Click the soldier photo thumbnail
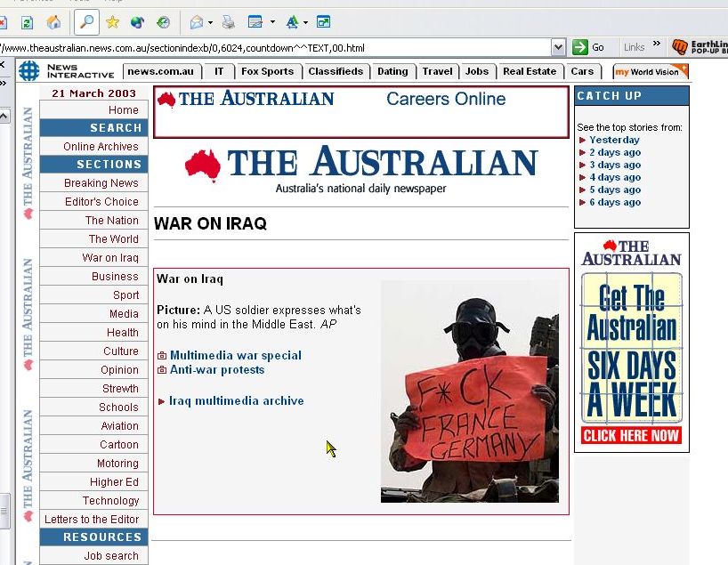The width and height of the screenshot is (728, 565). tap(469, 391)
